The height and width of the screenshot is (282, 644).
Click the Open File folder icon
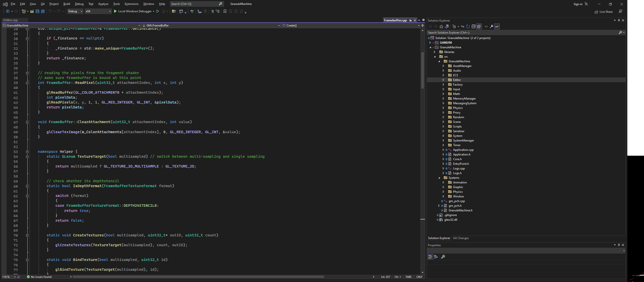[32, 11]
